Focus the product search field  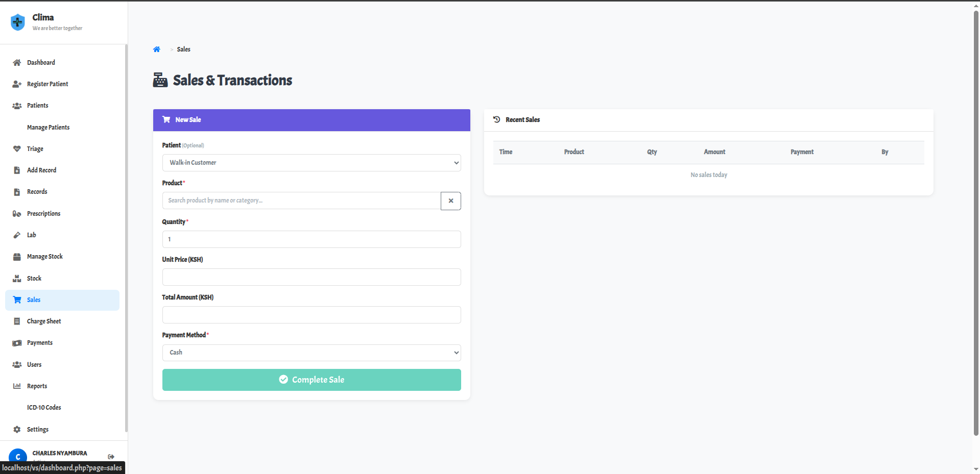301,201
